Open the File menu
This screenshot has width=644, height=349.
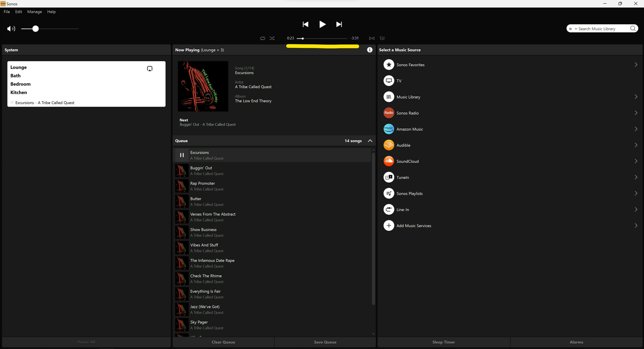pyautogui.click(x=7, y=12)
